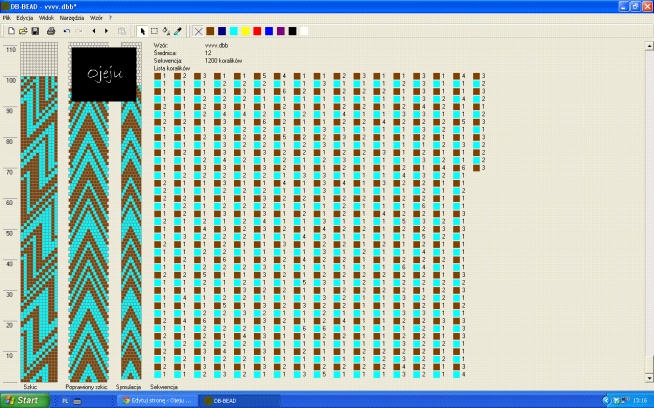Open the Plik menu
This screenshot has height=408, width=654.
click(7, 18)
